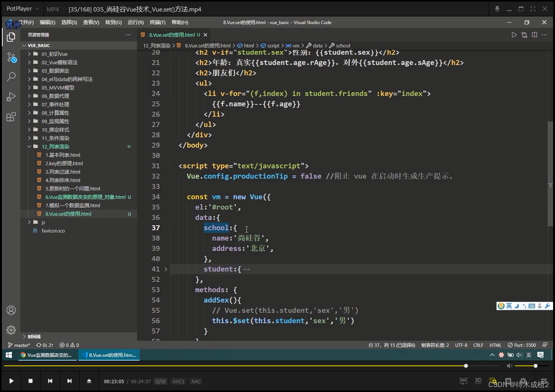The height and width of the screenshot is (392, 555).
Task: Open editor More Actions ellipsis
Action: point(544,35)
